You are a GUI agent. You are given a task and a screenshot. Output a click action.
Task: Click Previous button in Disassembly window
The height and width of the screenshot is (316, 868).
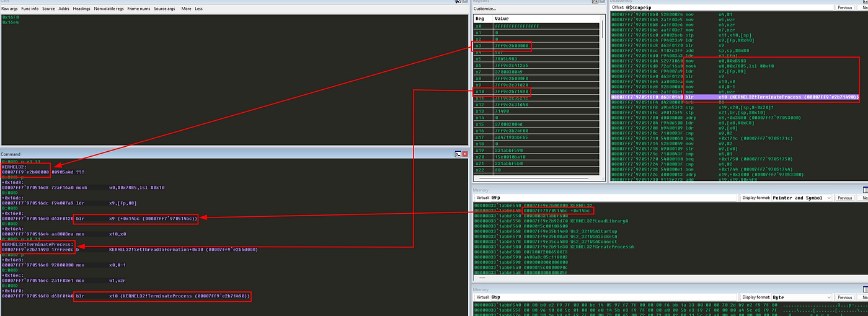[845, 7]
